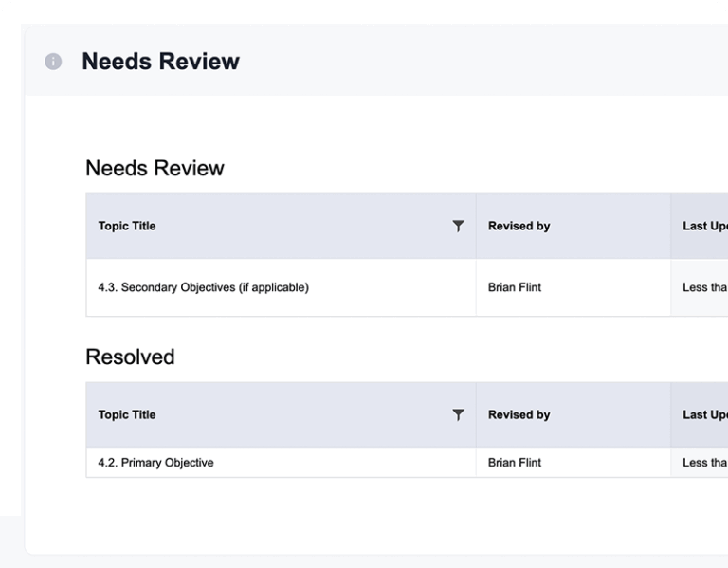The width and height of the screenshot is (728, 568).
Task: Click last-updated time in the Primary Objective row
Action: pos(704,463)
